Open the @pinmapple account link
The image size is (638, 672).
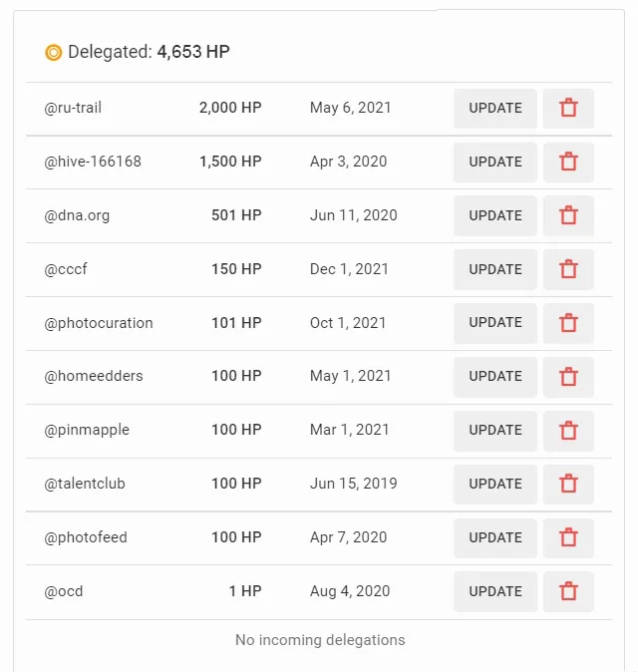[87, 431]
